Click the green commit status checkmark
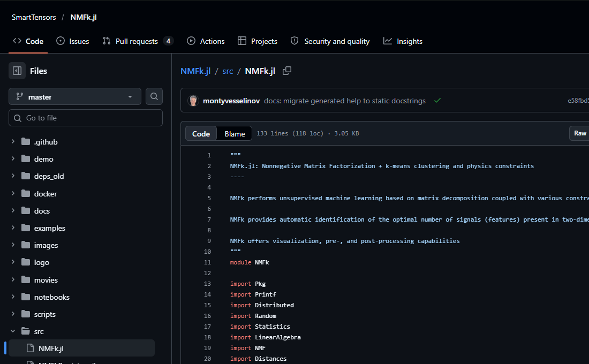This screenshot has width=589, height=364. pos(437,100)
